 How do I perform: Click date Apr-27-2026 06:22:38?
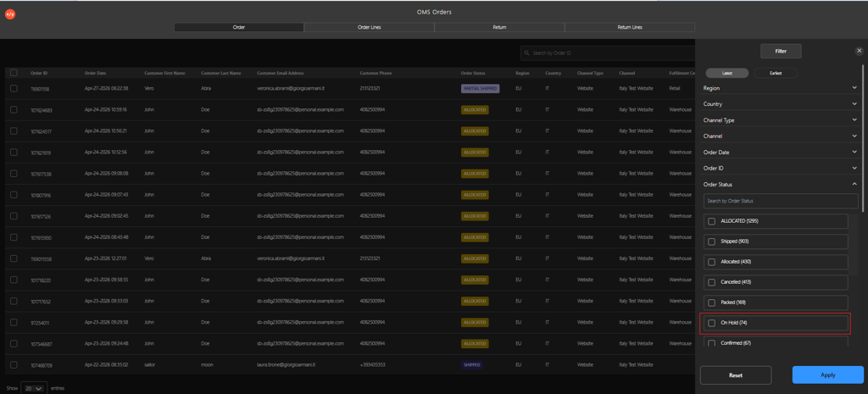106,88
